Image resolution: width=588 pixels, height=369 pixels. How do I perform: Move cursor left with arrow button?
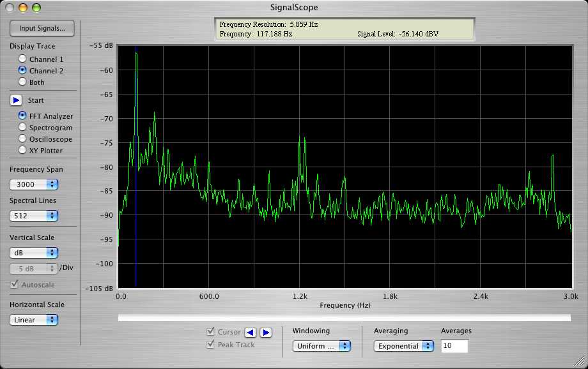pos(251,332)
